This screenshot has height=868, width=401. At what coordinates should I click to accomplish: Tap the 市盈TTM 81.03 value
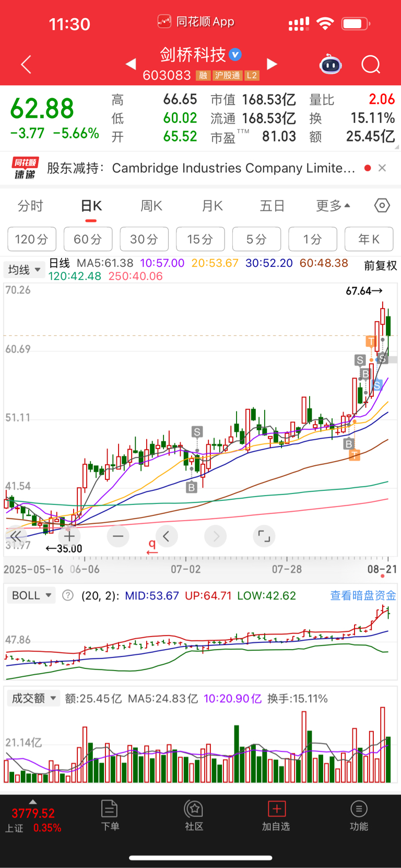[x=279, y=136]
